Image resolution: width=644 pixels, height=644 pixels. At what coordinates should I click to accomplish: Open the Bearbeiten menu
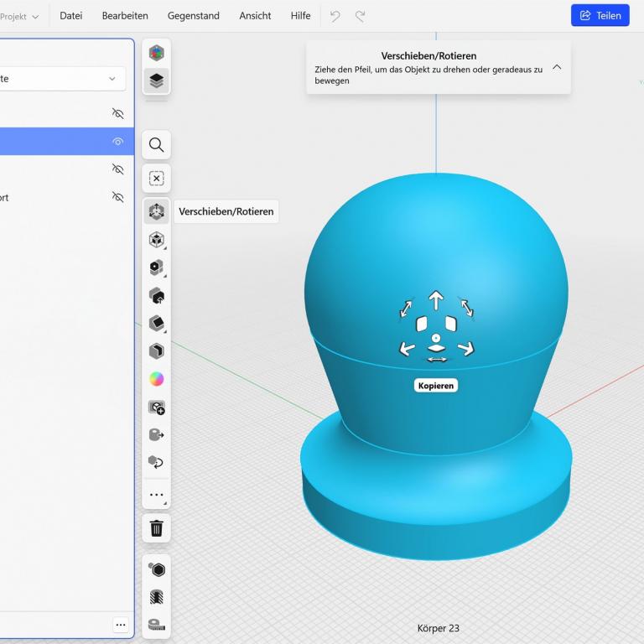(125, 16)
